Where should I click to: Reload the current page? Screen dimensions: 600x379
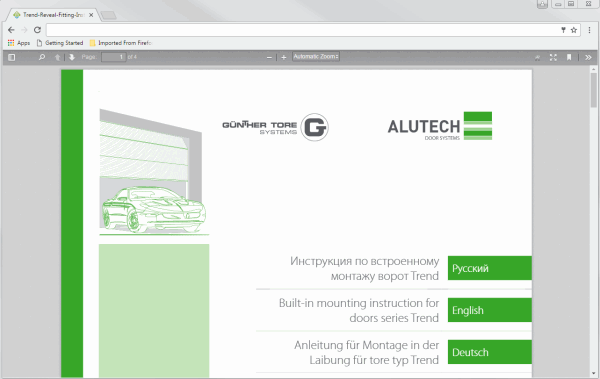click(x=37, y=30)
